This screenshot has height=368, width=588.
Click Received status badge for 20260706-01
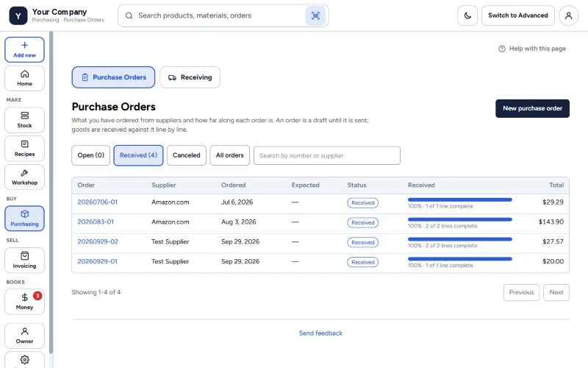tap(362, 203)
